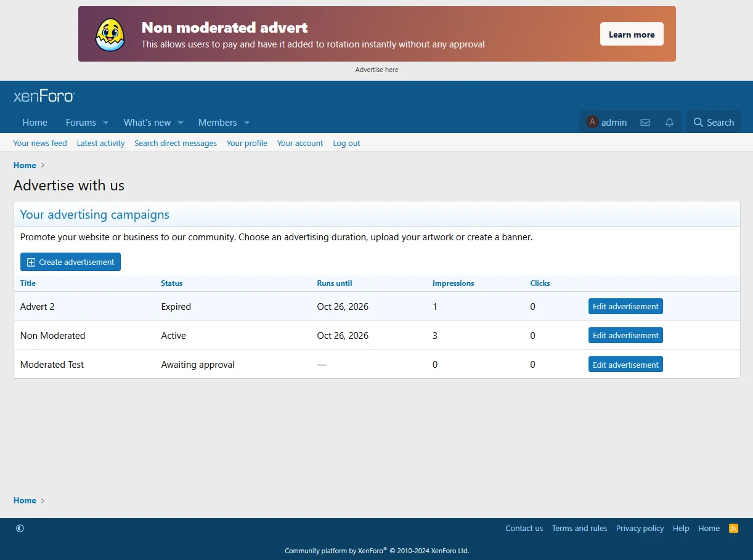Image resolution: width=753 pixels, height=560 pixels.
Task: Open Search direct messages link
Action: (x=176, y=143)
